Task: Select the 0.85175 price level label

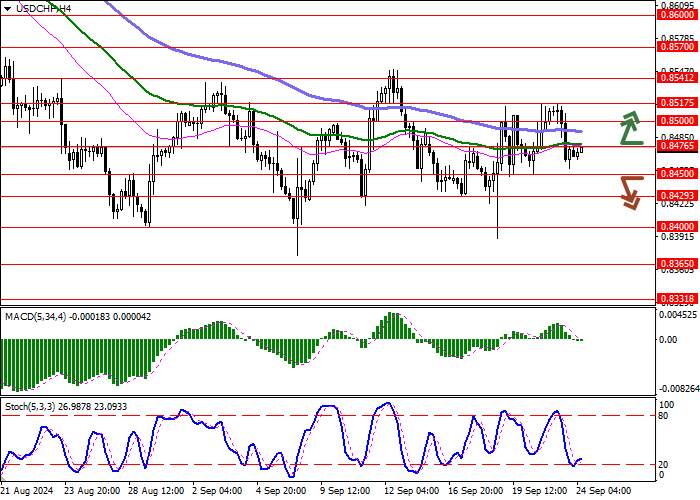Action: click(677, 103)
